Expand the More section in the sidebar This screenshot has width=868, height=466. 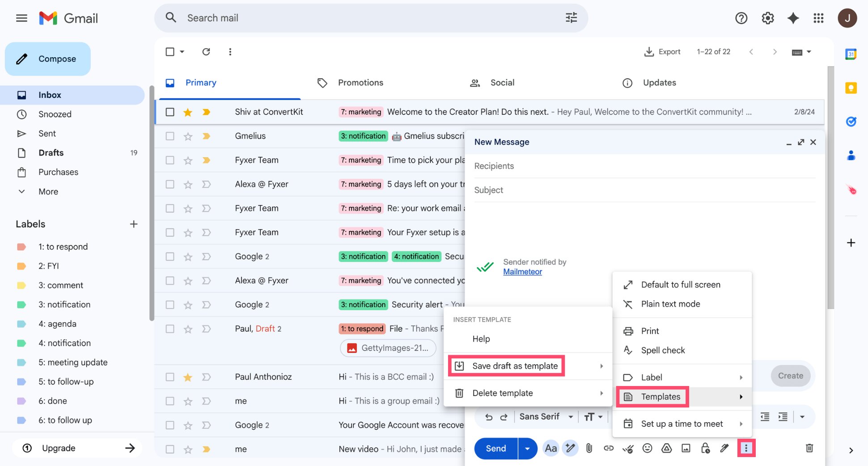click(47, 191)
